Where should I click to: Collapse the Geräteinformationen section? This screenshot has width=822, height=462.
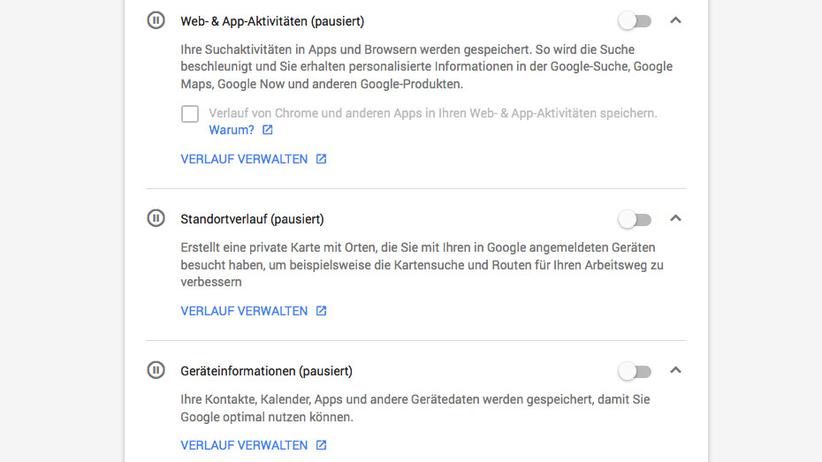(675, 370)
